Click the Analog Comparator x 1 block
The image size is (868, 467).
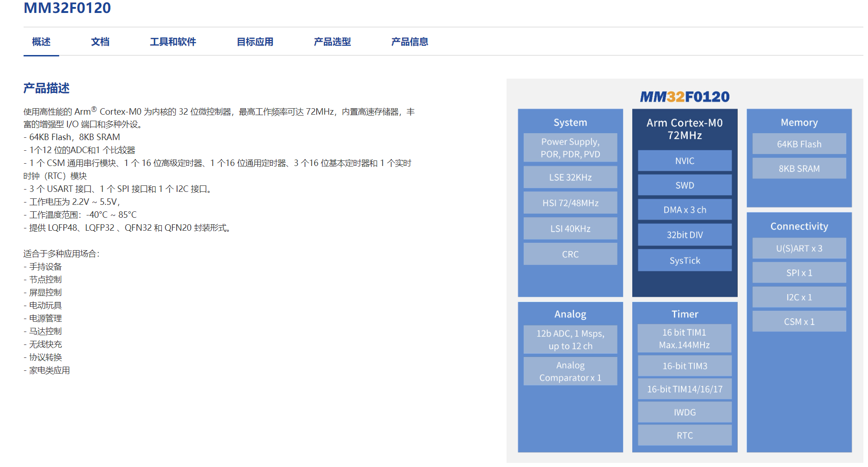(570, 371)
